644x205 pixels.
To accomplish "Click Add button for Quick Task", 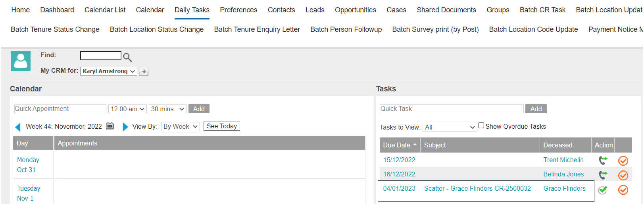I will 536,109.
